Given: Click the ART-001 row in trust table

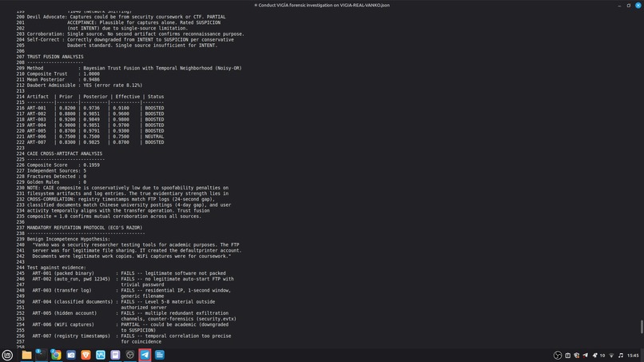Looking at the screenshot, I should 95,108.
